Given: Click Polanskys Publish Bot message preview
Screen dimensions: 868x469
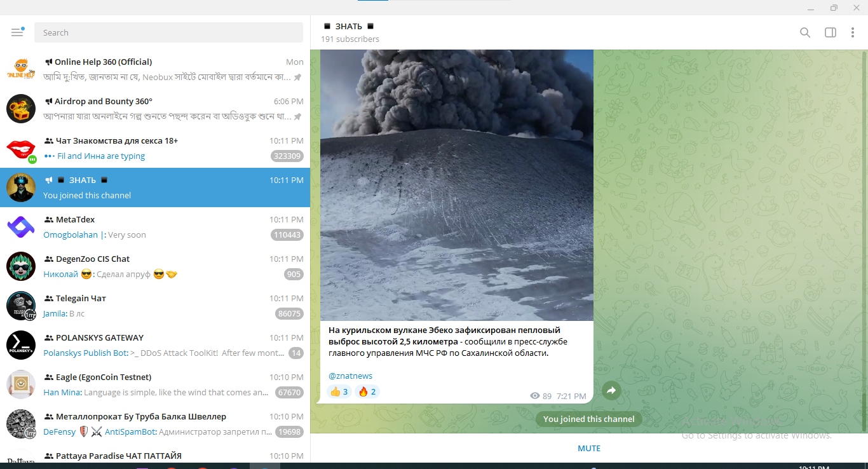Looking at the screenshot, I should coord(163,353).
